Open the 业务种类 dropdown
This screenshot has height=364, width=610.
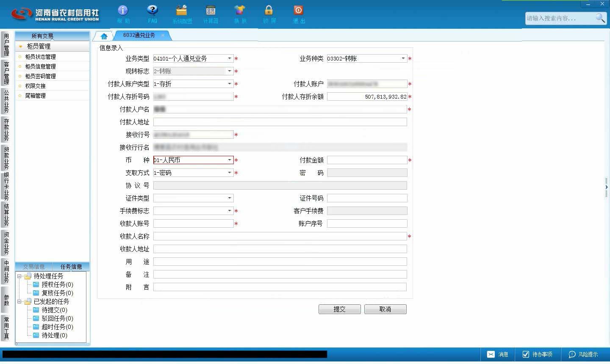point(403,58)
